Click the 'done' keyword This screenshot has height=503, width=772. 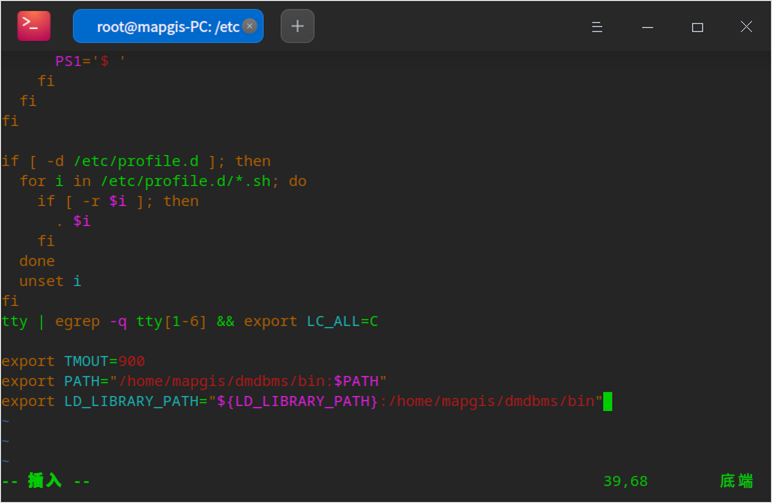click(37, 261)
